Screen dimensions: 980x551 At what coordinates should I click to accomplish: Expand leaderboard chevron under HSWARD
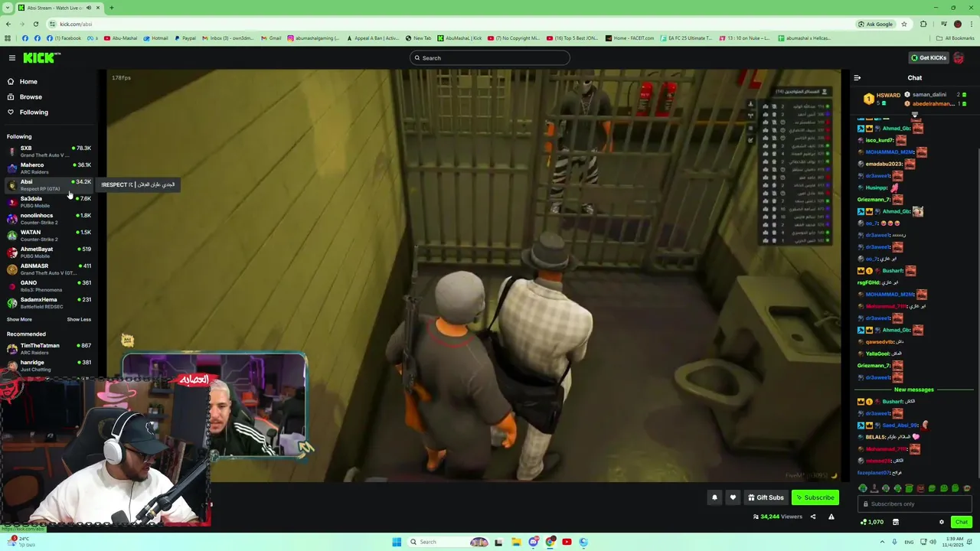click(x=914, y=115)
